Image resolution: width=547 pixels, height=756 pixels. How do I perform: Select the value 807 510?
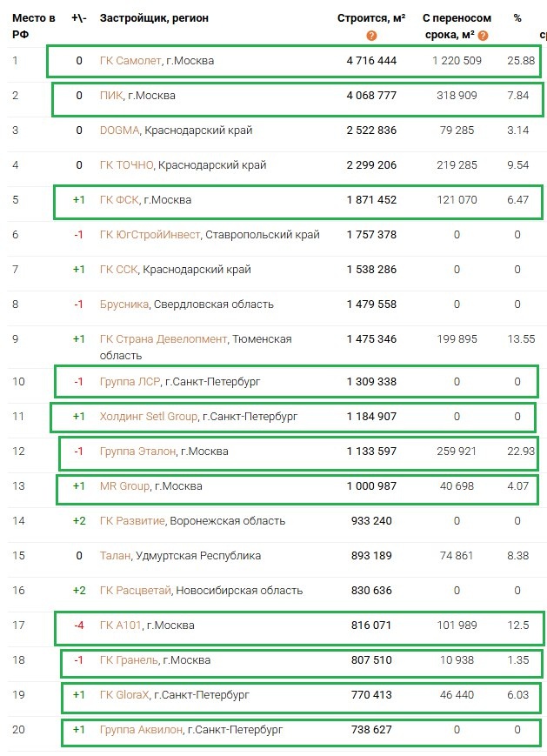(371, 659)
